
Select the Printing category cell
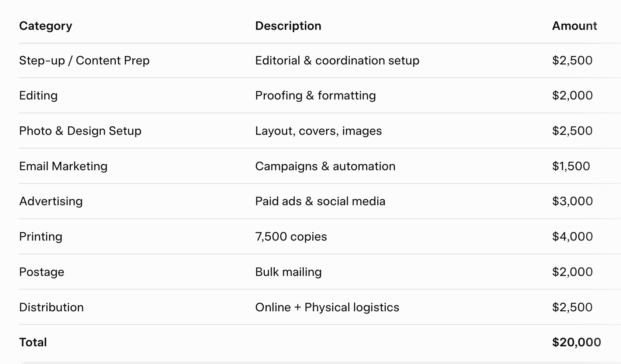tap(41, 237)
